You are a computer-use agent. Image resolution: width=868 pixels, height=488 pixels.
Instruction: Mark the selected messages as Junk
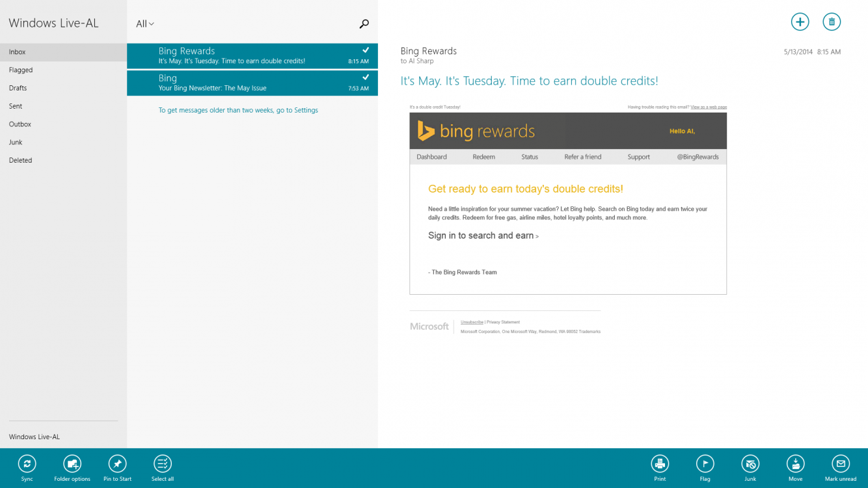750,464
